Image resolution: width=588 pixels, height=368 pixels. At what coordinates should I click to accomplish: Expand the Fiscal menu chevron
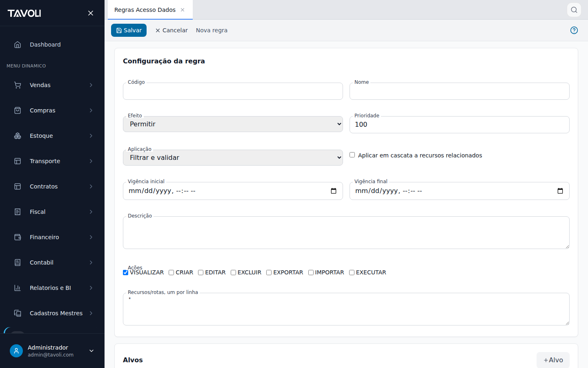[x=91, y=212]
